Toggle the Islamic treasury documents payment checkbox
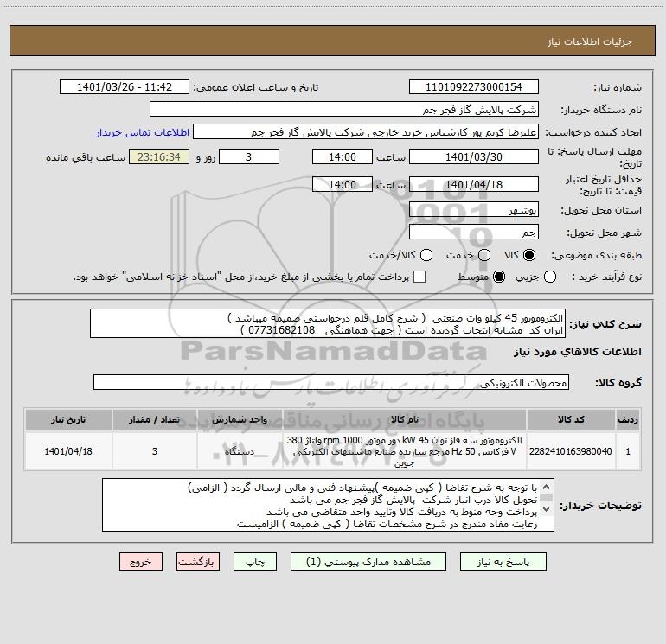This screenshot has height=644, width=666. tap(419, 277)
